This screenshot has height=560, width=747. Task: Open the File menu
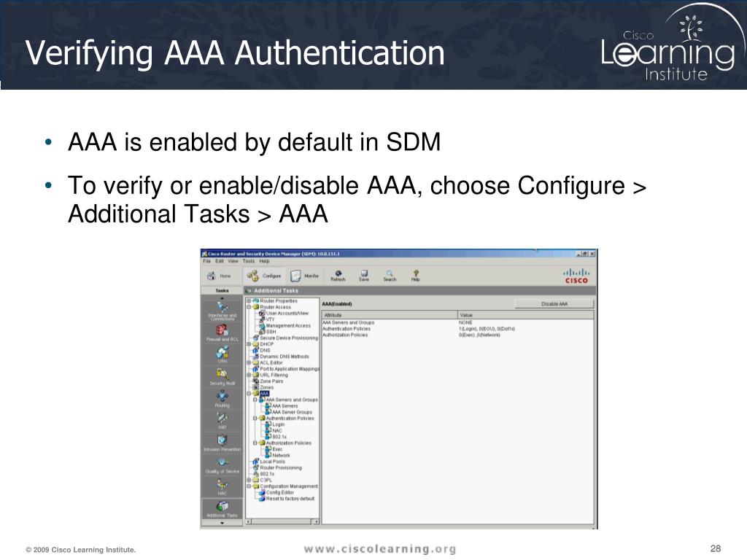coord(206,261)
